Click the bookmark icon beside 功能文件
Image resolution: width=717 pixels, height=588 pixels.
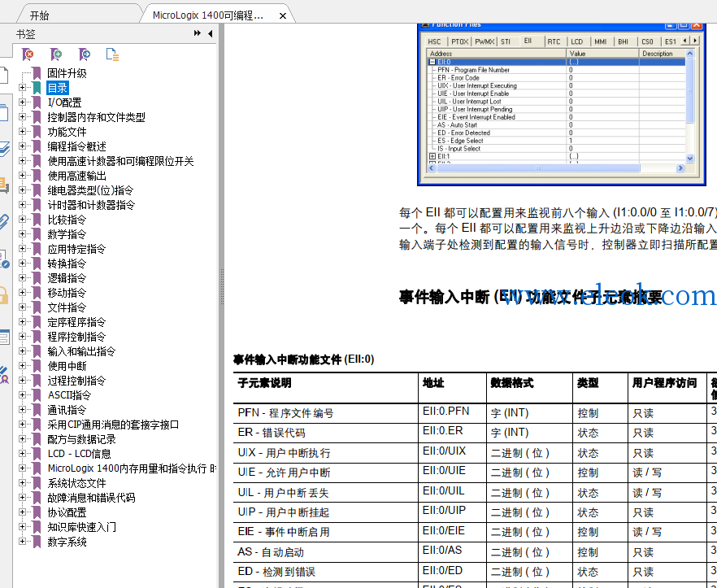click(x=37, y=132)
